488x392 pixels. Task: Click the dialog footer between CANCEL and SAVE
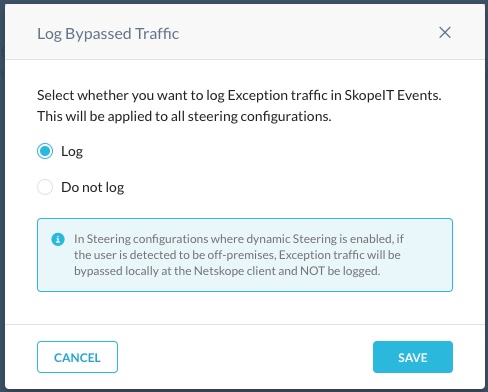[x=245, y=357]
